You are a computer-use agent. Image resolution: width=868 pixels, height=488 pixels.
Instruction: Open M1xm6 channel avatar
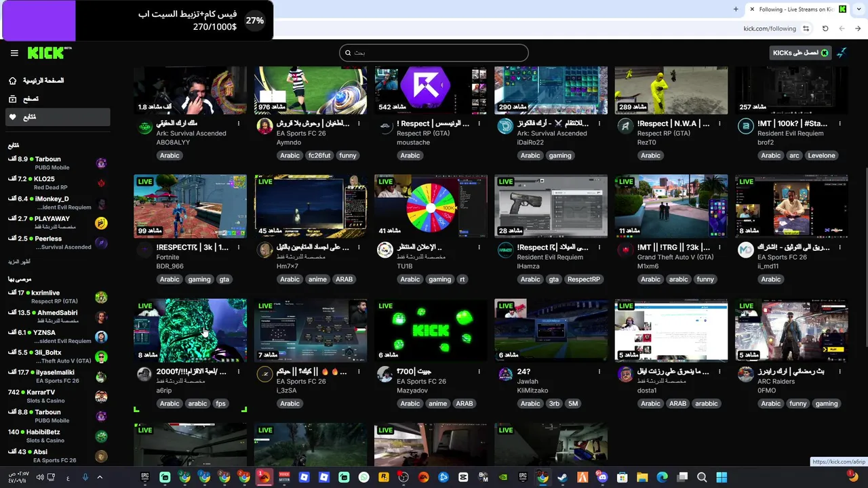coord(625,250)
